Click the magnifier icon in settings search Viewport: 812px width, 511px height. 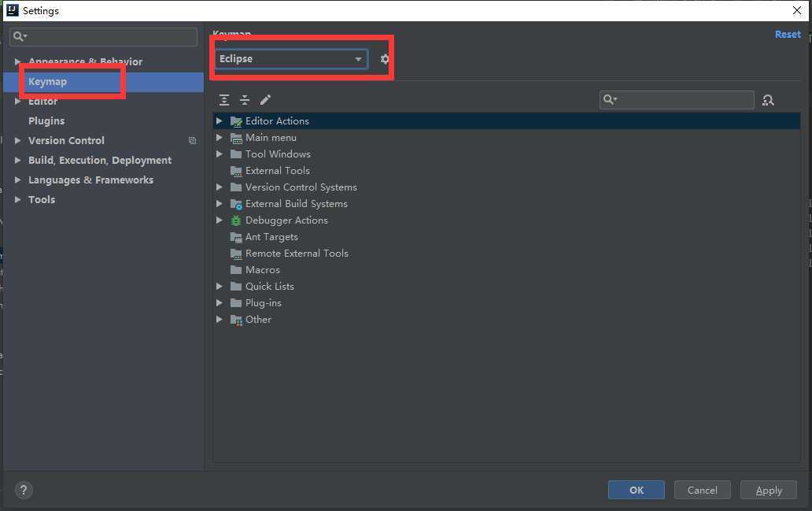pos(20,36)
